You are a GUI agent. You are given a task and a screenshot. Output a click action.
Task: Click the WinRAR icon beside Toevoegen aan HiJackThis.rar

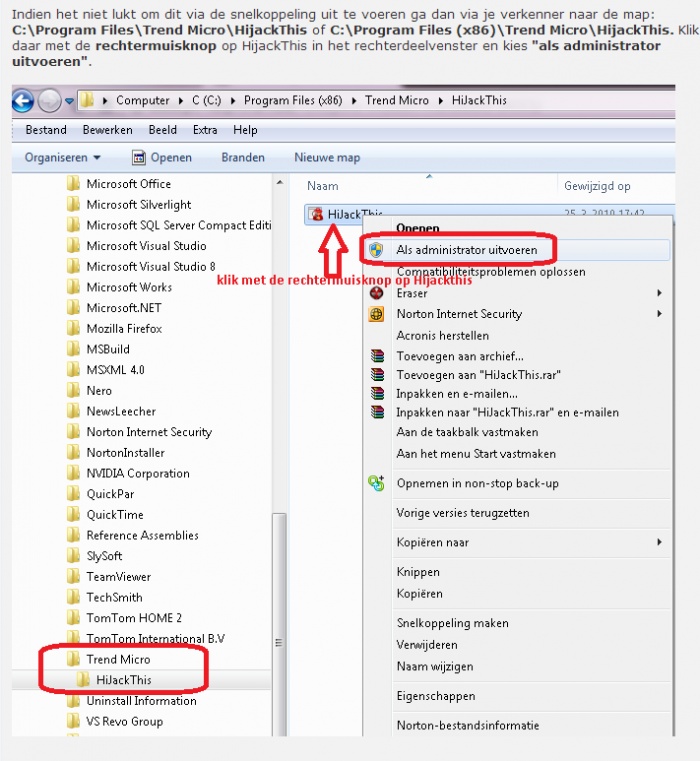(x=377, y=375)
